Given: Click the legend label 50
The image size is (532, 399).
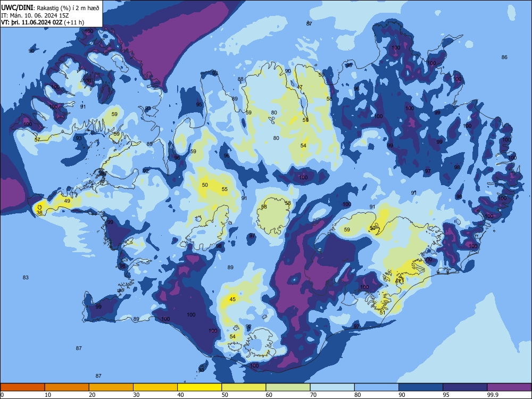Looking at the screenshot, I should tap(225, 395).
